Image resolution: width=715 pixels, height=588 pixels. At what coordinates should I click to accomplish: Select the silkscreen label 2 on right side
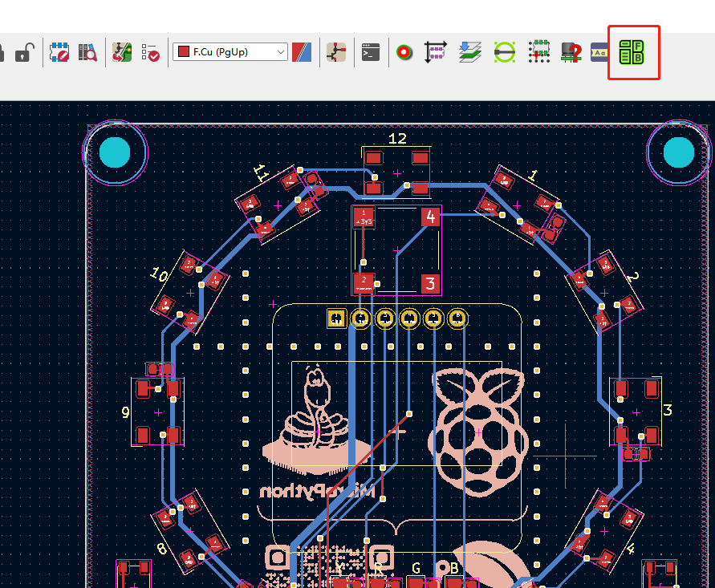(x=633, y=276)
